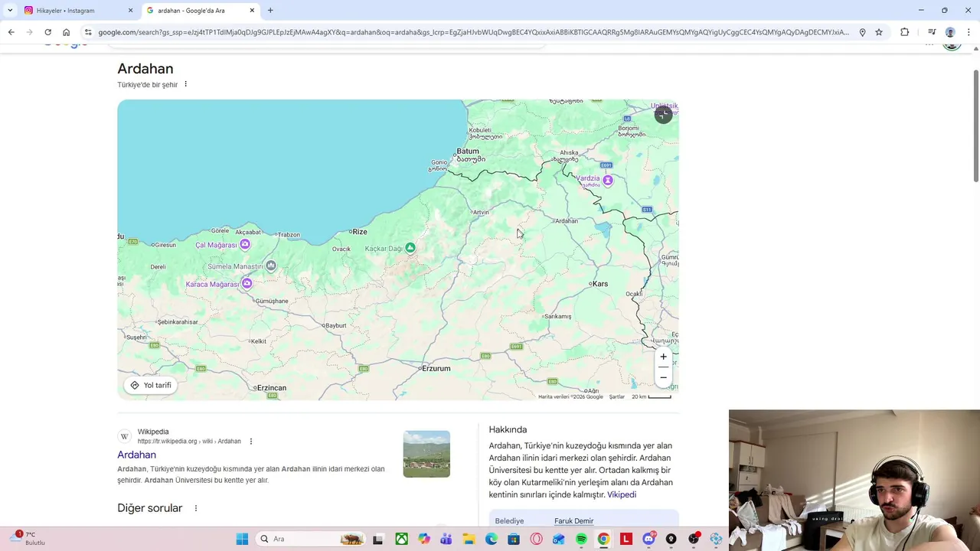
Task: Click Erzurum city label on map
Action: click(x=436, y=368)
